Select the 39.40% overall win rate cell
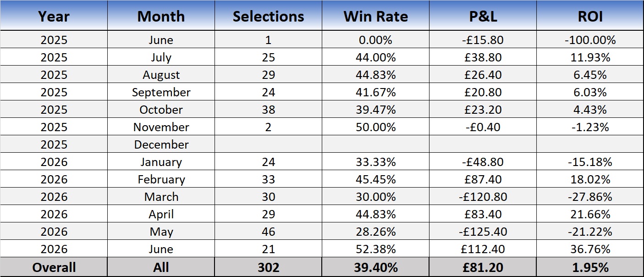Image resolution: width=644 pixels, height=277 pixels. pos(375,267)
